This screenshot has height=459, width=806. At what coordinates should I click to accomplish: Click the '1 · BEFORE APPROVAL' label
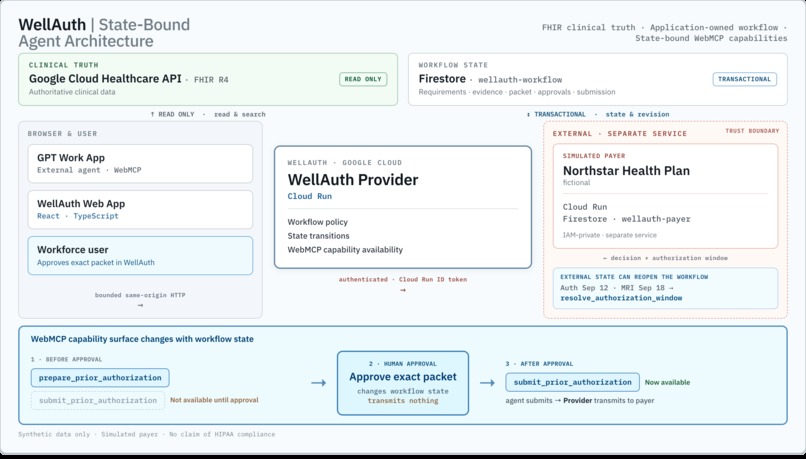point(66,359)
